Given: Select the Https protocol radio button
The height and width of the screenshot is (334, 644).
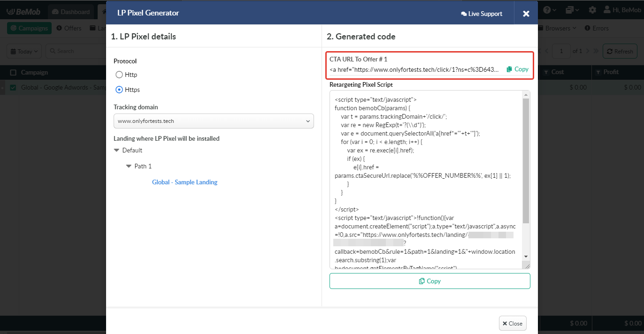Looking at the screenshot, I should pyautogui.click(x=119, y=90).
